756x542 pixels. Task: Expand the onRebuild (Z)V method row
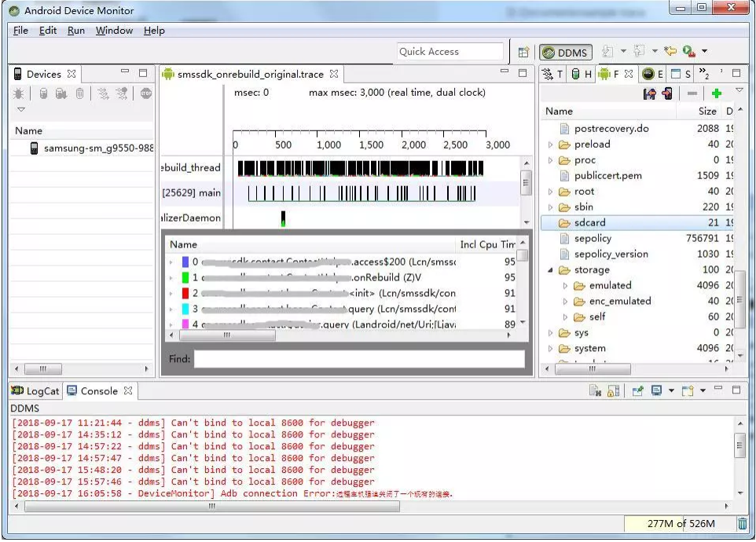[171, 278]
